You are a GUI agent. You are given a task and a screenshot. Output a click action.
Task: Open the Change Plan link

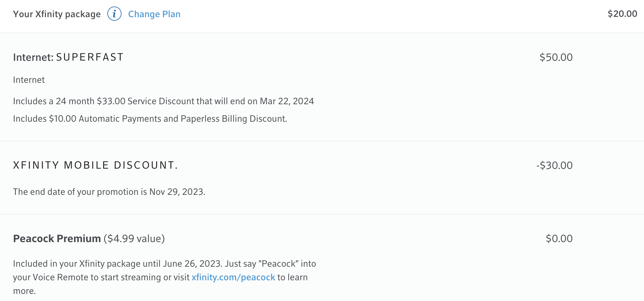[x=154, y=14]
